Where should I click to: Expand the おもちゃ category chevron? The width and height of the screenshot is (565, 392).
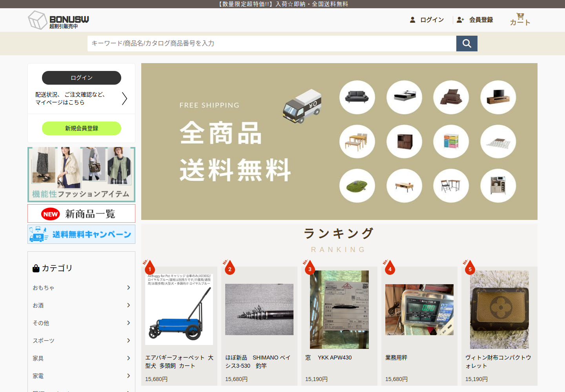pyautogui.click(x=128, y=288)
